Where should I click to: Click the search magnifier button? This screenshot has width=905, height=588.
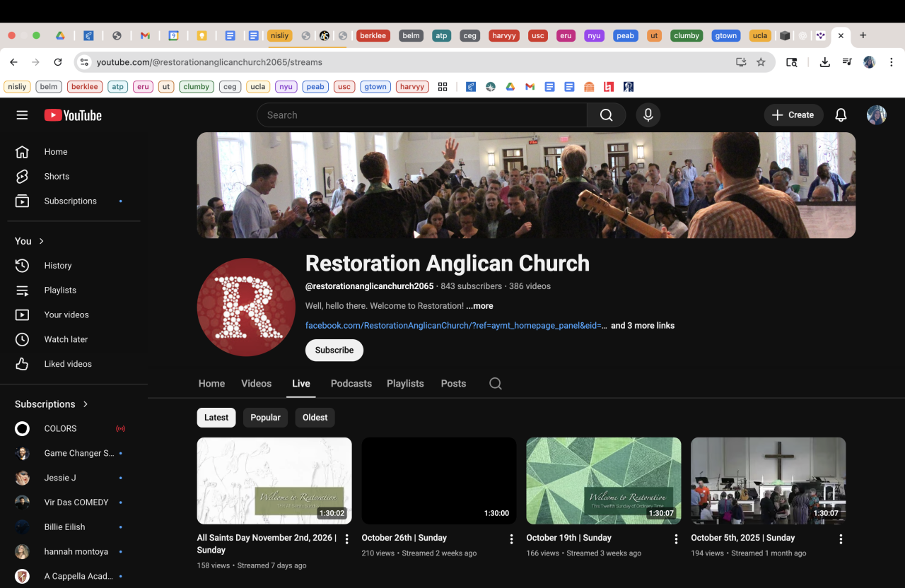click(606, 115)
